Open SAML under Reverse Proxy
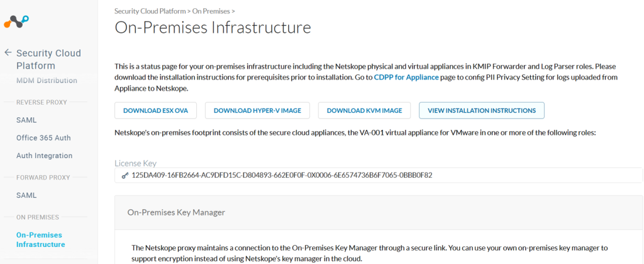Viewport: 644px width, 264px height. pos(26,120)
